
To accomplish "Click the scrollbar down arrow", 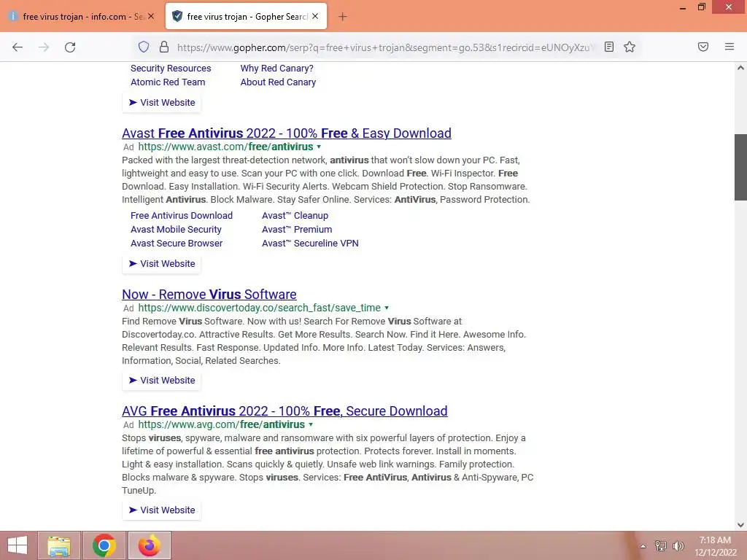I will (740, 525).
